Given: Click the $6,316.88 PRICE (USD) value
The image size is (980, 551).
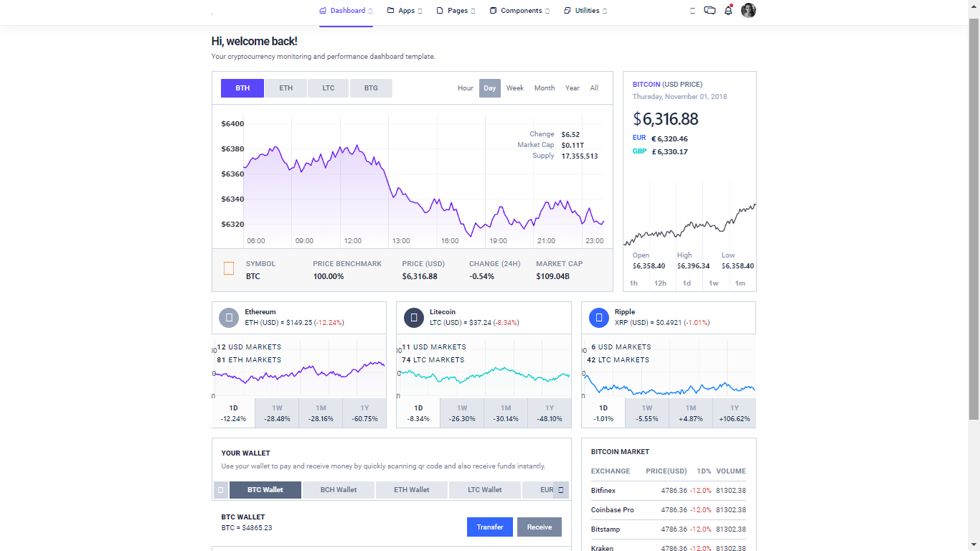Looking at the screenshot, I should 420,276.
